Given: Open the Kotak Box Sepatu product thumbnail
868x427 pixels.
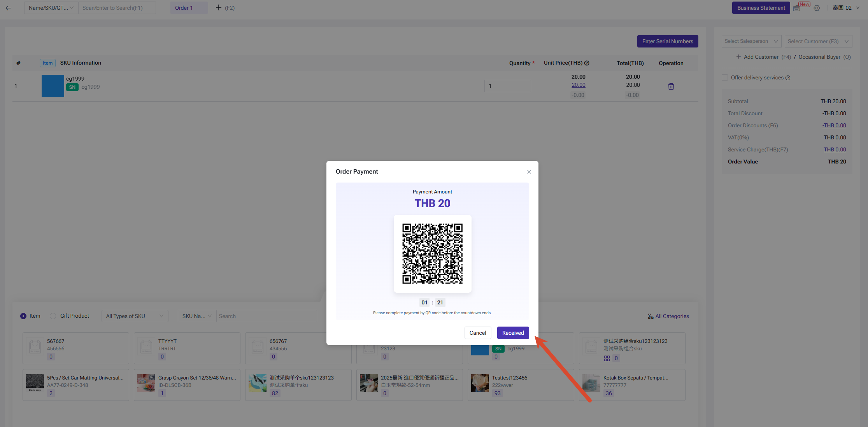Looking at the screenshot, I should tap(591, 383).
